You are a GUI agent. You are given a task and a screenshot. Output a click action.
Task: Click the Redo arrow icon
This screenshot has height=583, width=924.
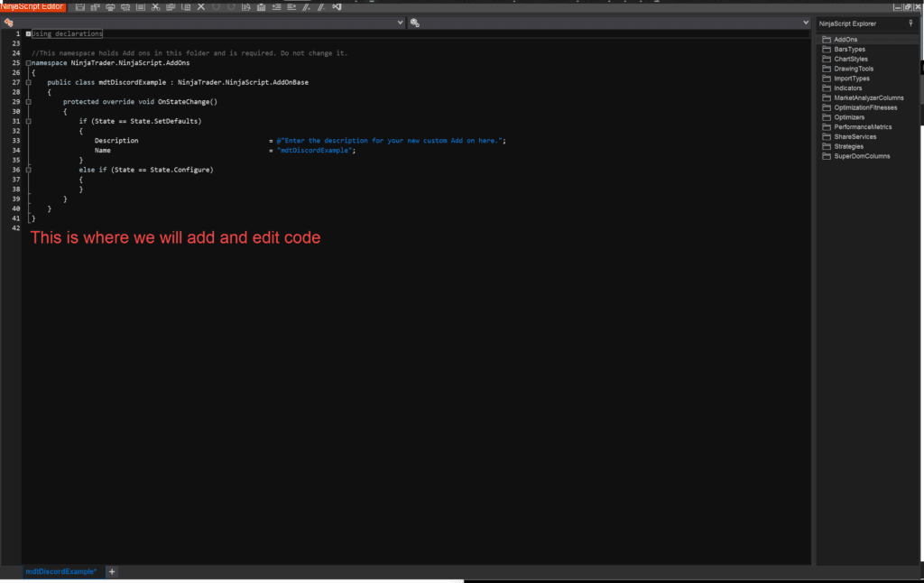coord(231,7)
